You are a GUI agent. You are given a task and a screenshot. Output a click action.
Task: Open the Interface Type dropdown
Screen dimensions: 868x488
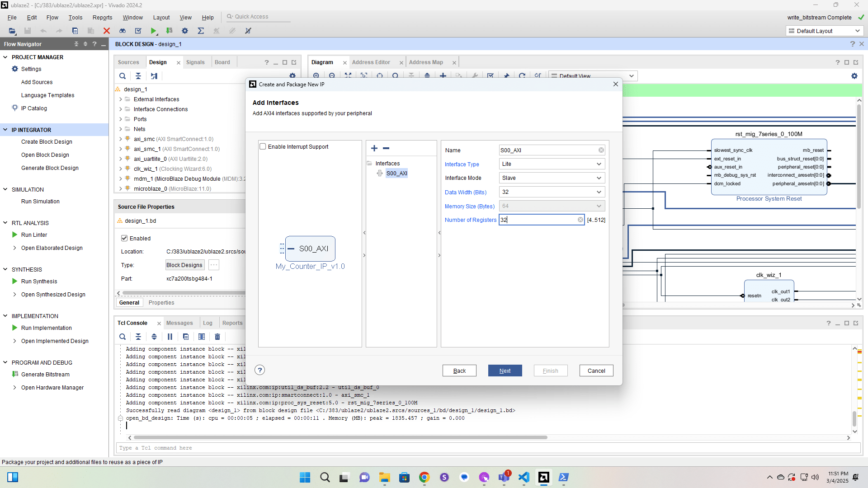tap(552, 164)
